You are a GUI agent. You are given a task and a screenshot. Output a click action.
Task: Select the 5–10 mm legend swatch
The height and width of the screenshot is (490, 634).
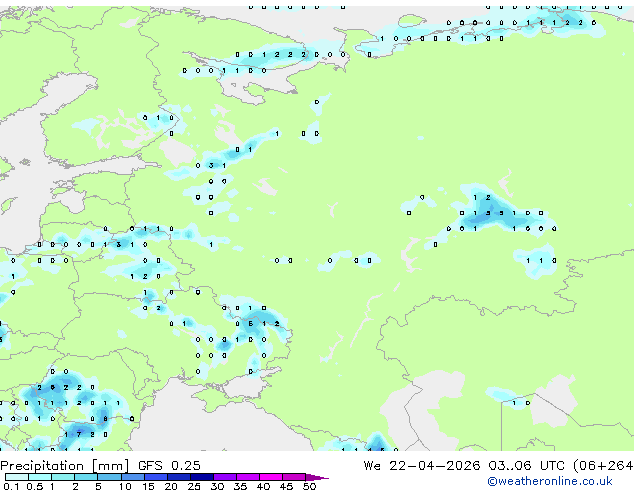tap(109, 477)
